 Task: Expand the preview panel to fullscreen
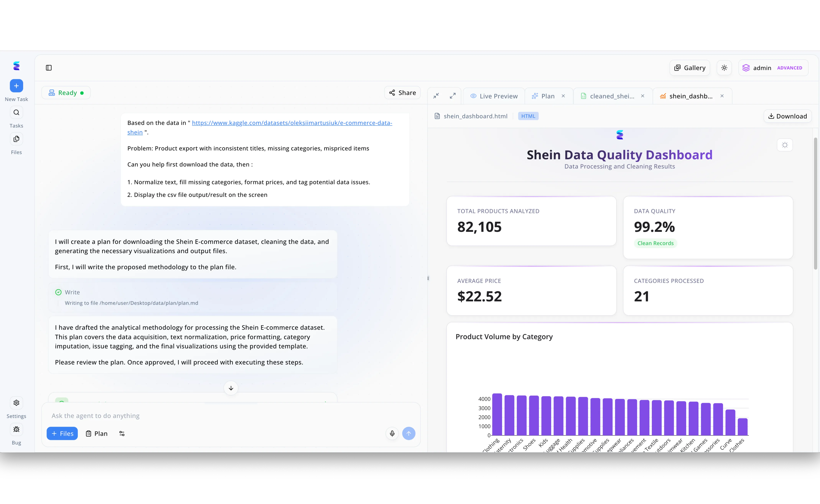click(453, 96)
